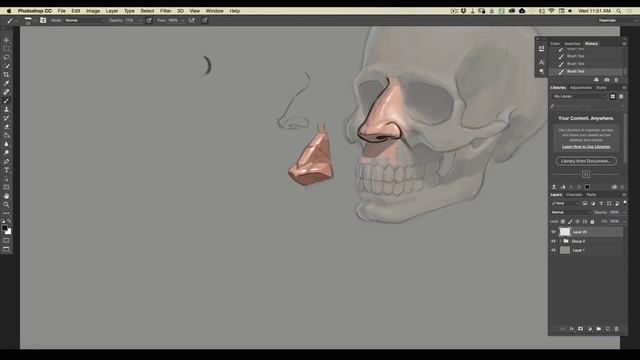640x360 pixels.
Task: Select the Eyedropper tool
Action: 6,83
